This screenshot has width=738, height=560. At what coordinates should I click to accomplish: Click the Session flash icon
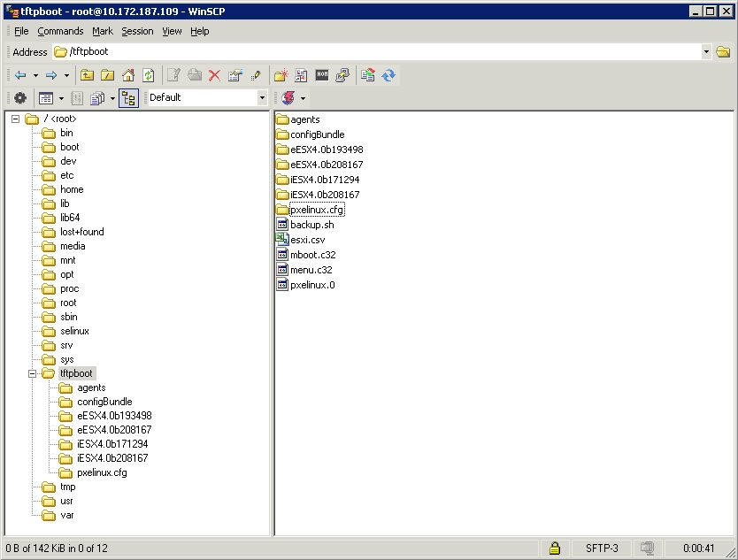pyautogui.click(x=288, y=98)
